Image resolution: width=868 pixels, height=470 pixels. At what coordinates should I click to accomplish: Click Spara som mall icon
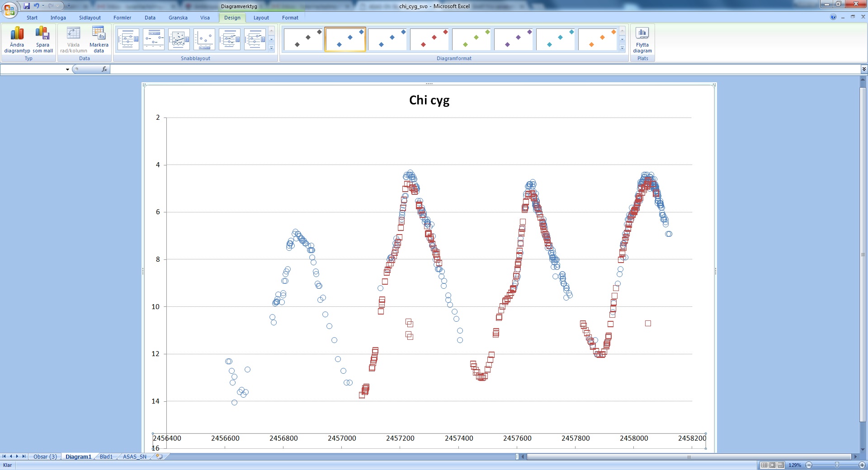click(x=42, y=40)
